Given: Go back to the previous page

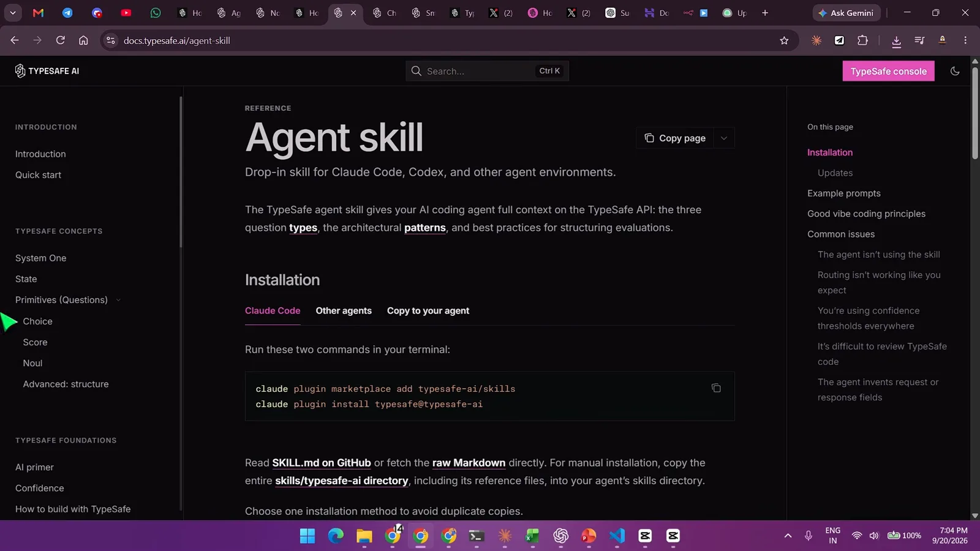Looking at the screenshot, I should [x=15, y=40].
